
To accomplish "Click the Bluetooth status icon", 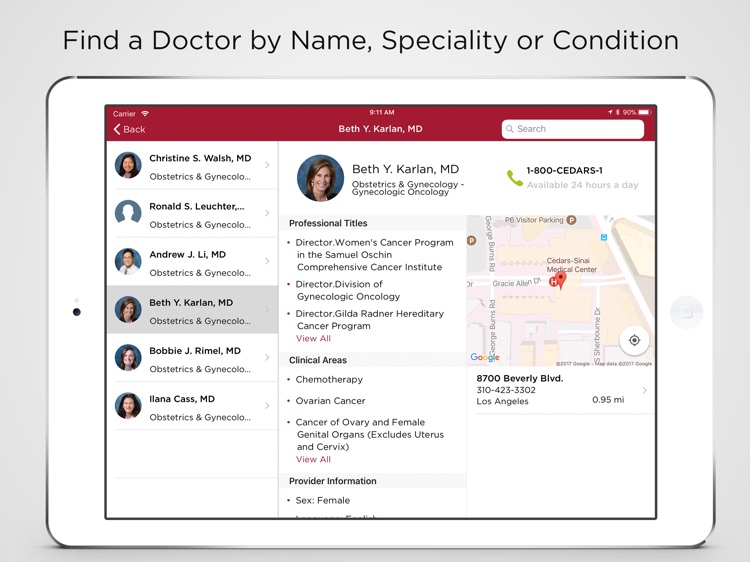I will (x=618, y=112).
